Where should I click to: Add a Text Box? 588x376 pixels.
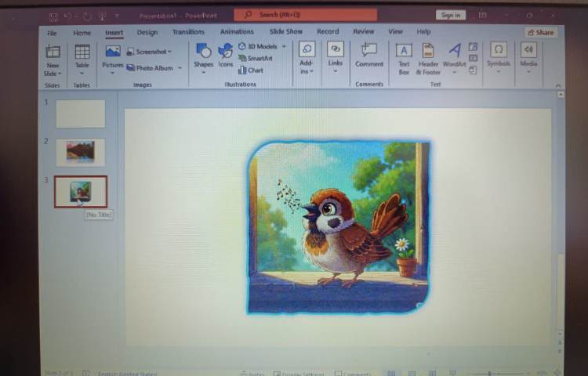coord(404,53)
